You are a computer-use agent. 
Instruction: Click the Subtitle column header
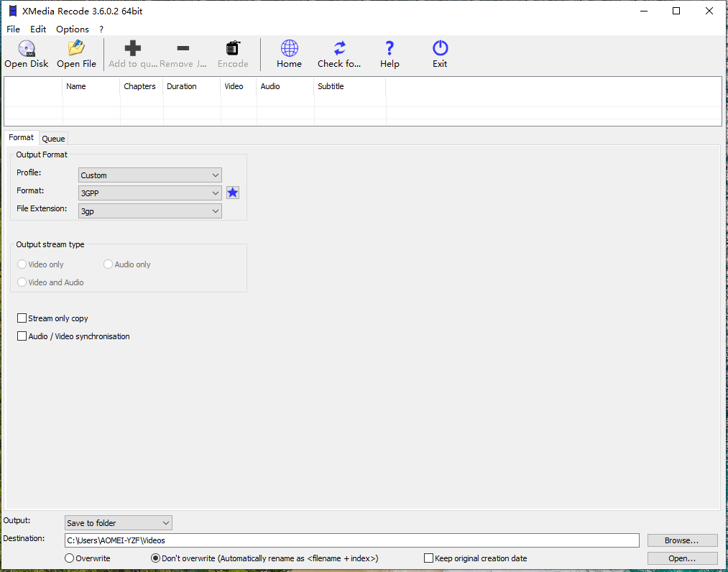click(x=349, y=86)
